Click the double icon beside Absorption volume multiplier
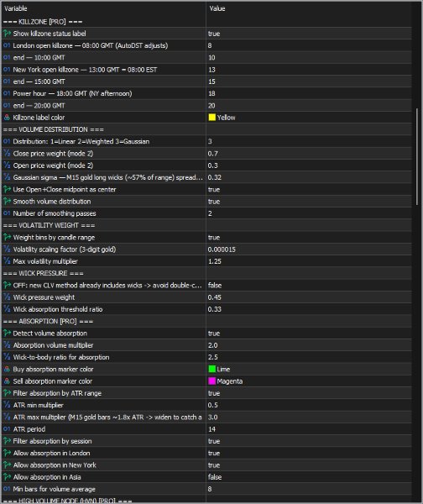 (x=7, y=345)
